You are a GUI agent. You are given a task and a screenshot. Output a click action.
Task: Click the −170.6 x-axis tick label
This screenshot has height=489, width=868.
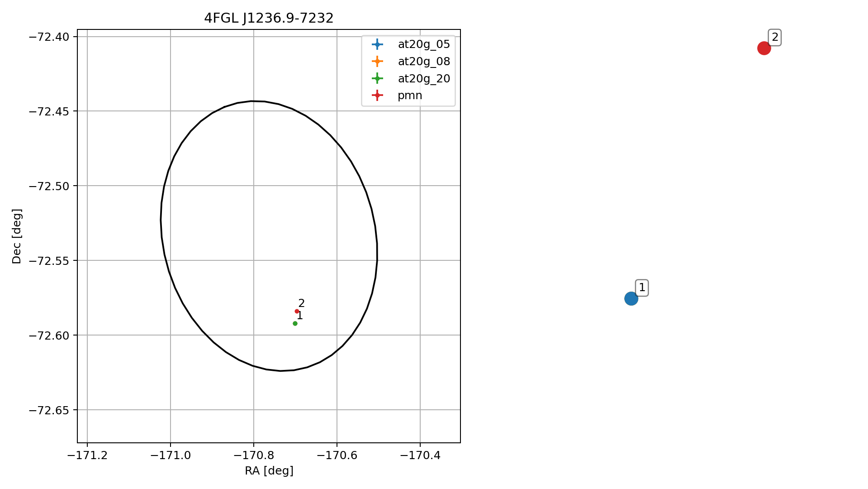point(337,455)
